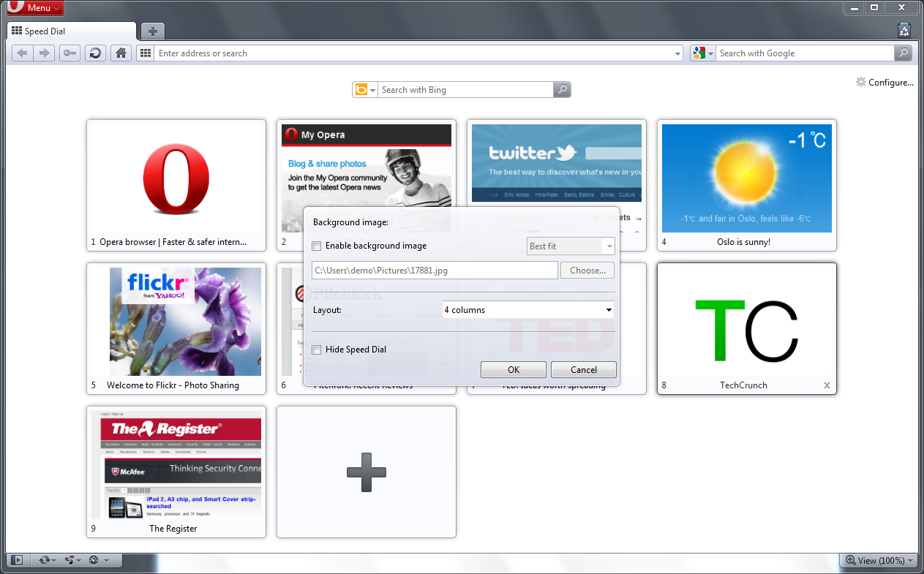Go to the Home page

click(121, 53)
